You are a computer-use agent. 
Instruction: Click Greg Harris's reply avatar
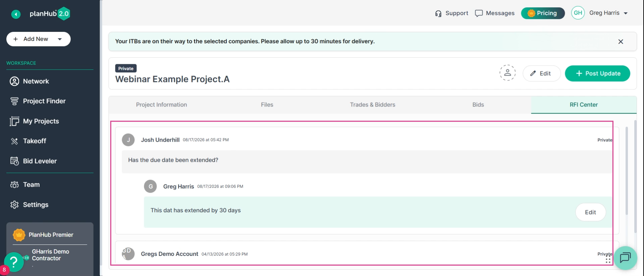(150, 186)
